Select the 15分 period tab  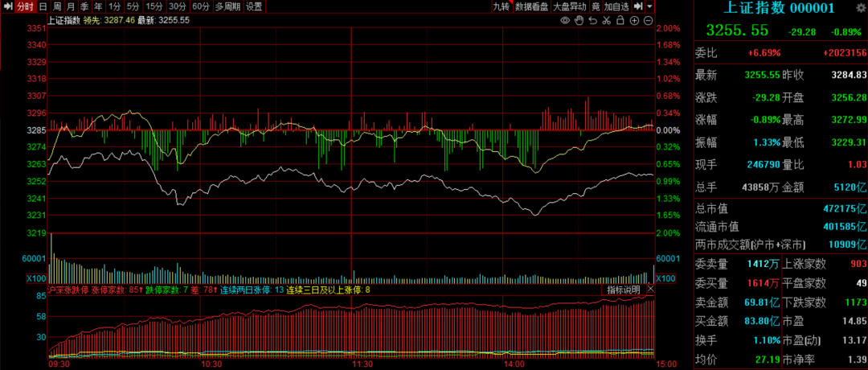tap(154, 6)
